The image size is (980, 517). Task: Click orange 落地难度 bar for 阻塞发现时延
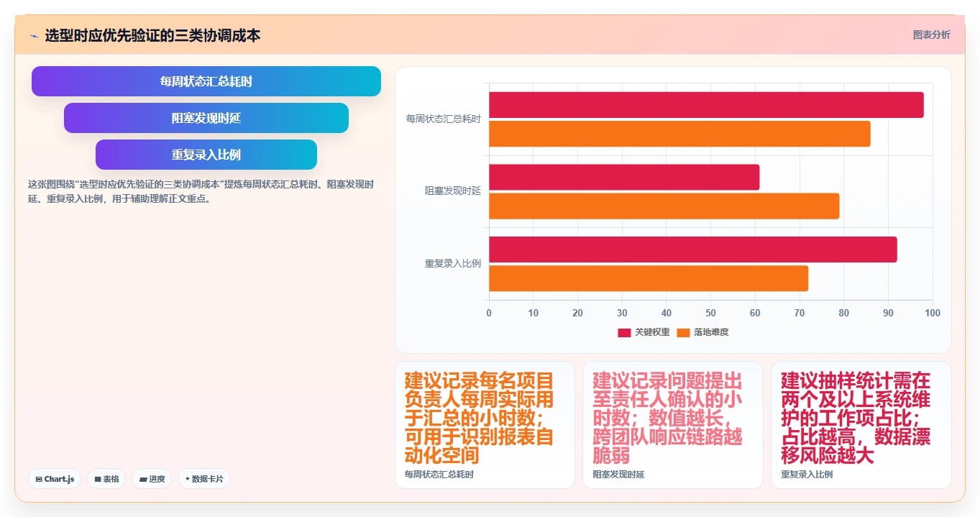point(664,206)
